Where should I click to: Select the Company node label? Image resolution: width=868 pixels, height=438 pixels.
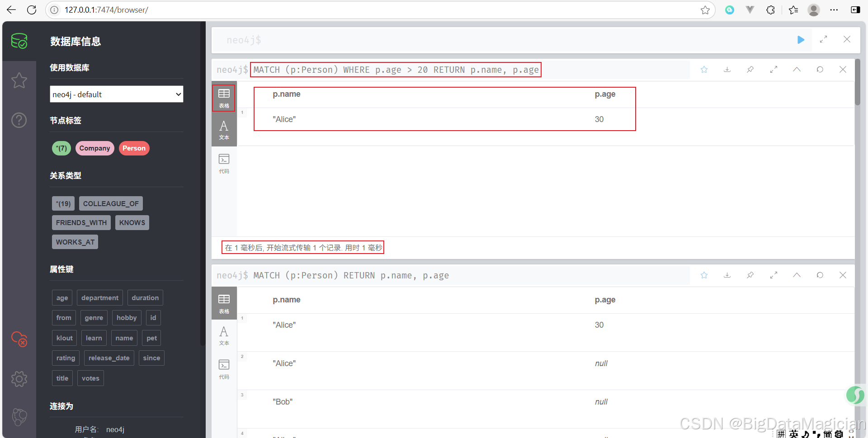coord(94,148)
